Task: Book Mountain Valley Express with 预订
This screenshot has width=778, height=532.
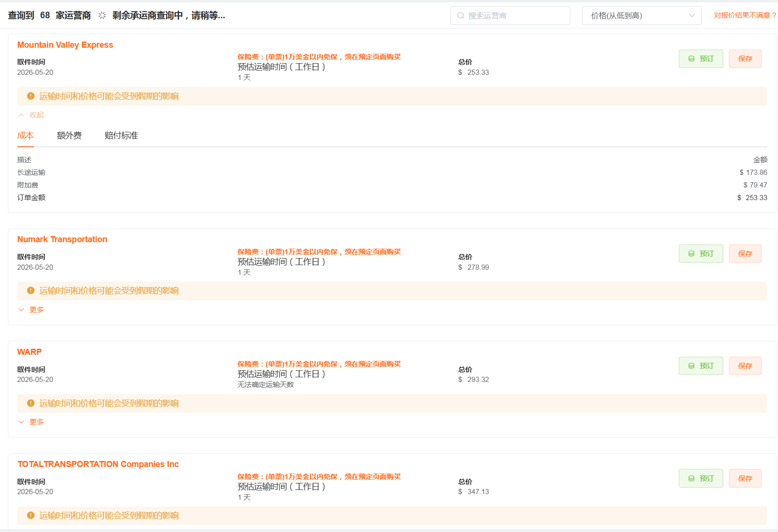Action: pyautogui.click(x=701, y=58)
